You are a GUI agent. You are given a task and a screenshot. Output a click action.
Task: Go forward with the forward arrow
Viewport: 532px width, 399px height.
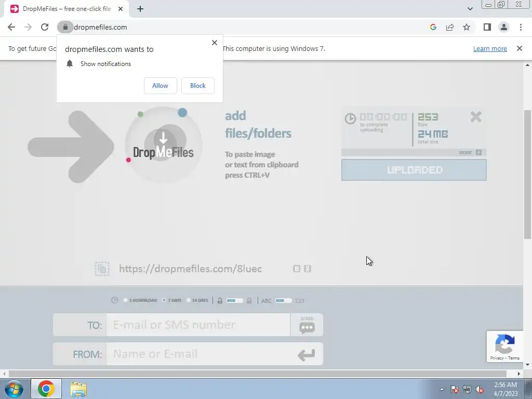pyautogui.click(x=28, y=27)
